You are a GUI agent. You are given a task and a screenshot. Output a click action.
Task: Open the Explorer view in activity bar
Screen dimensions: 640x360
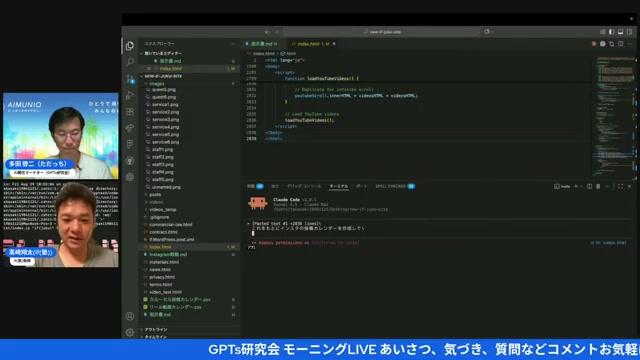tap(130, 46)
